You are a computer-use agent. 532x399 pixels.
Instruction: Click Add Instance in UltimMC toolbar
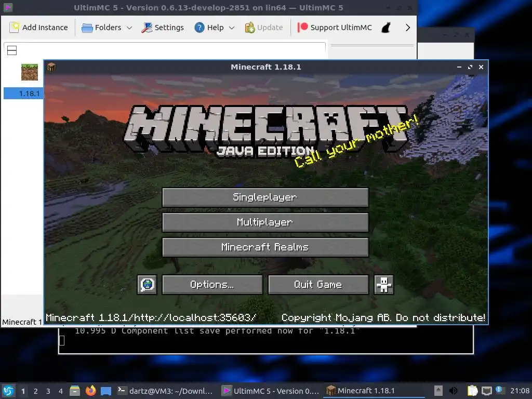(38, 28)
